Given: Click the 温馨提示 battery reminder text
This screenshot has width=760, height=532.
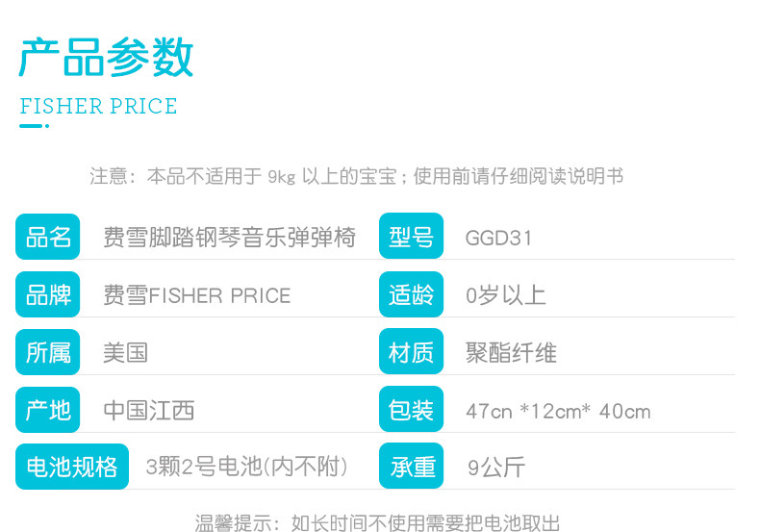Looking at the screenshot, I should pos(377,522).
